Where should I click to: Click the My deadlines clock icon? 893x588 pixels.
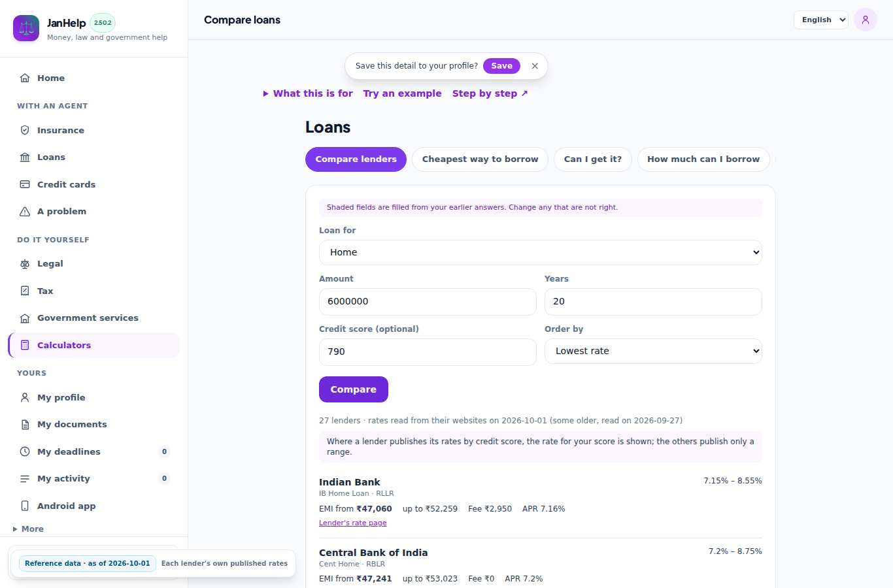(x=25, y=451)
